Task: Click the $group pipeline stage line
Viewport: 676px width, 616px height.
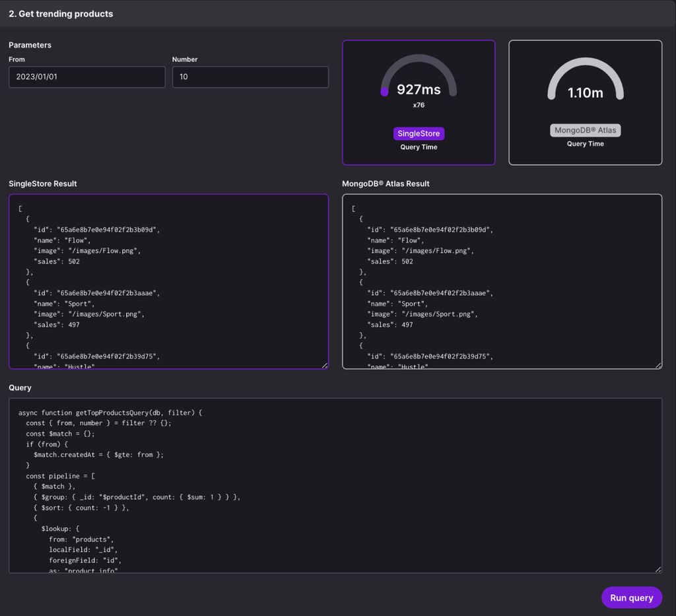Action: [137, 497]
